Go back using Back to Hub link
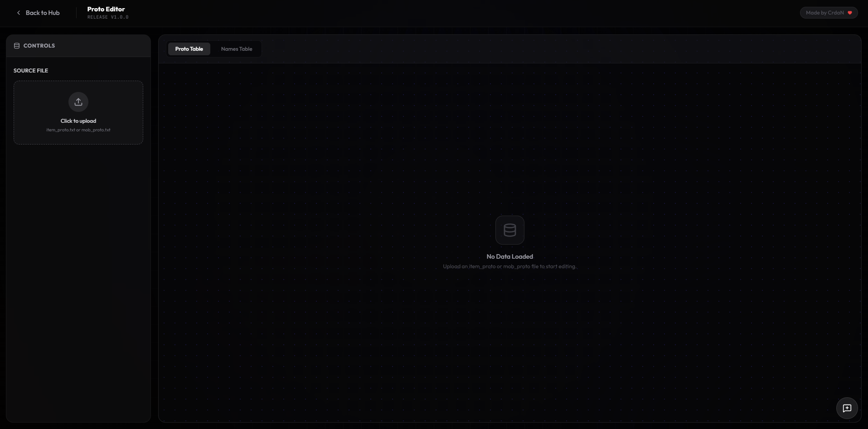Image resolution: width=868 pixels, height=429 pixels. 43,13
